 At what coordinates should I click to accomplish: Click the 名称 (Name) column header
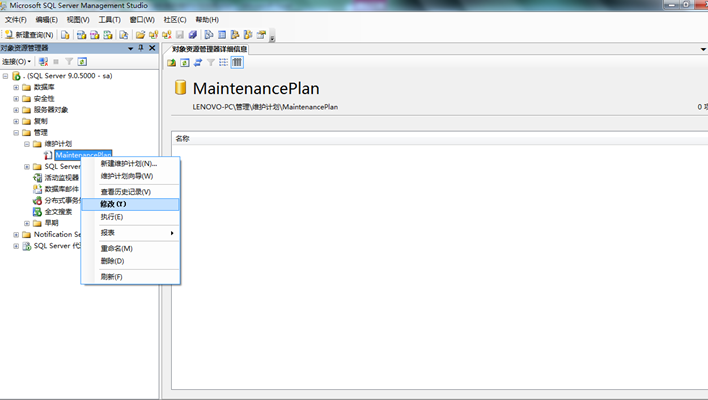182,139
